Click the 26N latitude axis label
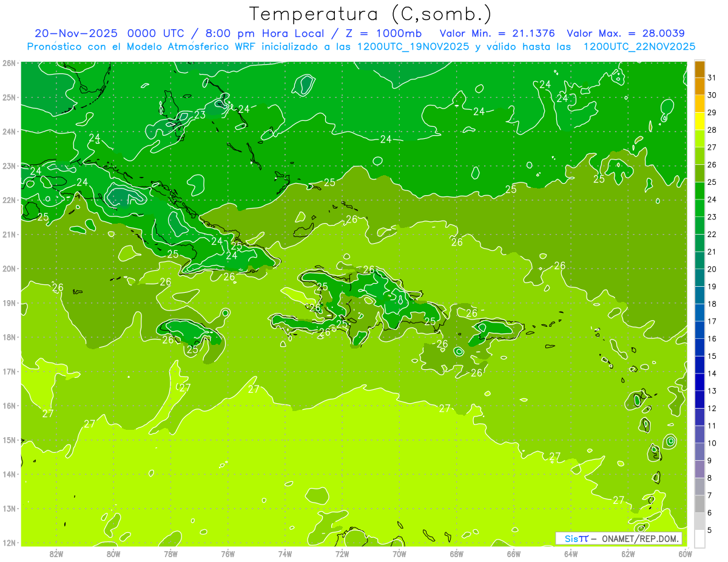Viewport: 728px width, 562px height. (x=9, y=63)
